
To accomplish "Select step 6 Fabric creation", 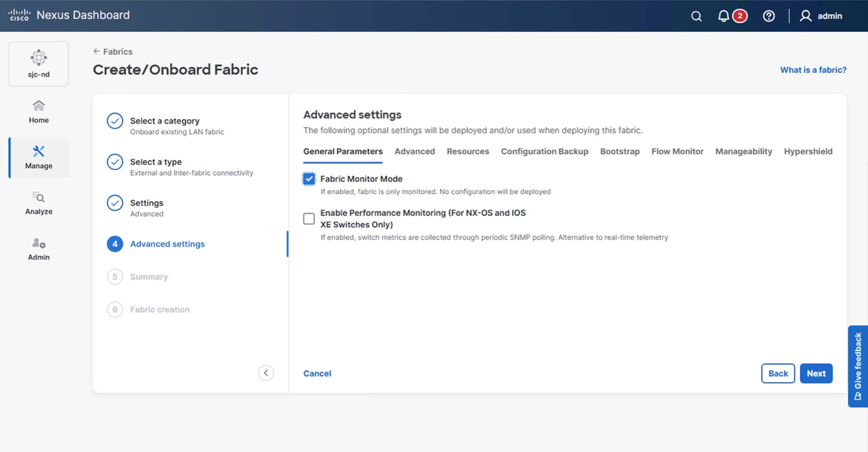I will (149, 310).
